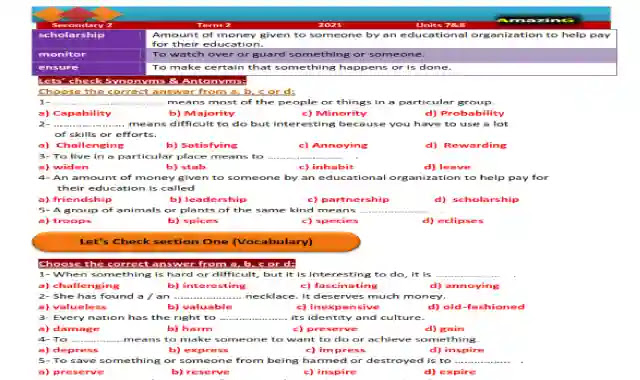Choose answer 'a) depress'
Screen dimensions: 640x380
pos(68,350)
